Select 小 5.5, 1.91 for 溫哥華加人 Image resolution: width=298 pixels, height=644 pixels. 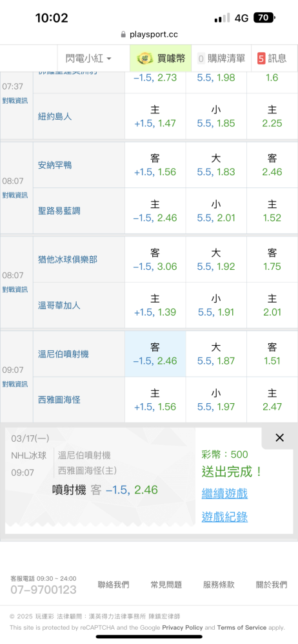click(x=216, y=305)
